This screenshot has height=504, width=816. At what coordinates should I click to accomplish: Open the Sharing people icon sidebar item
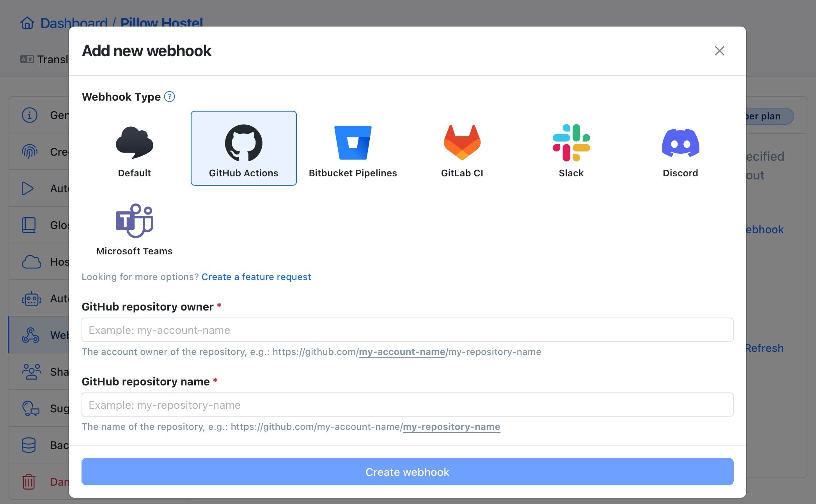[x=31, y=372]
